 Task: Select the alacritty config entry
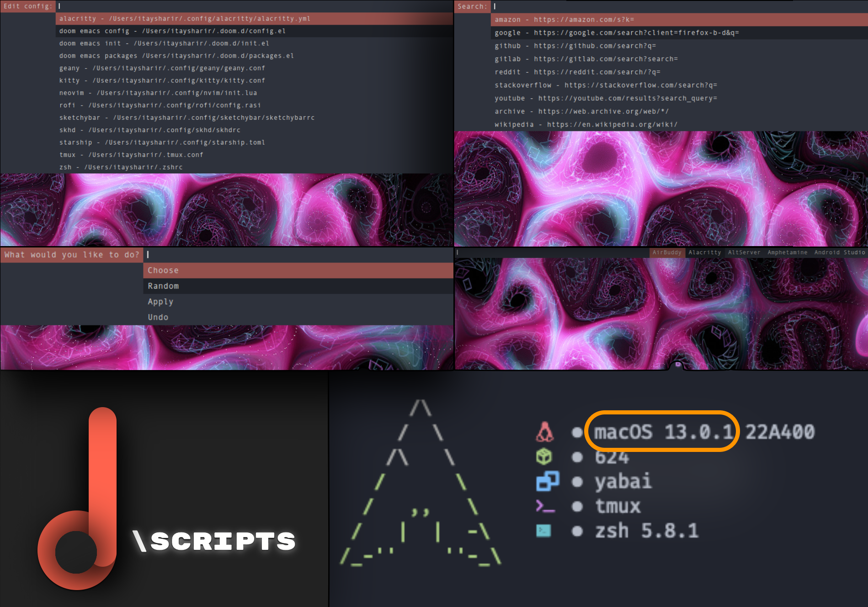coord(254,19)
